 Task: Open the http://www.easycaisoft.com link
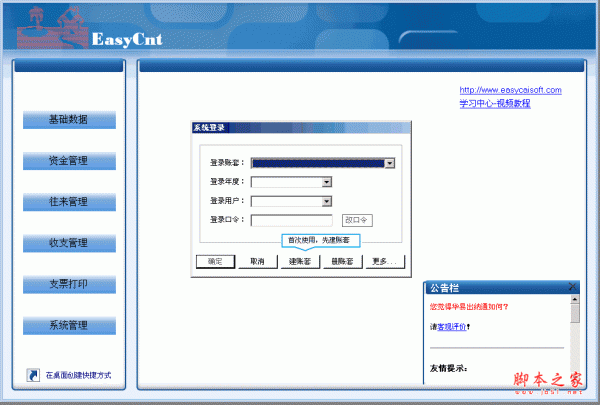tap(510, 90)
